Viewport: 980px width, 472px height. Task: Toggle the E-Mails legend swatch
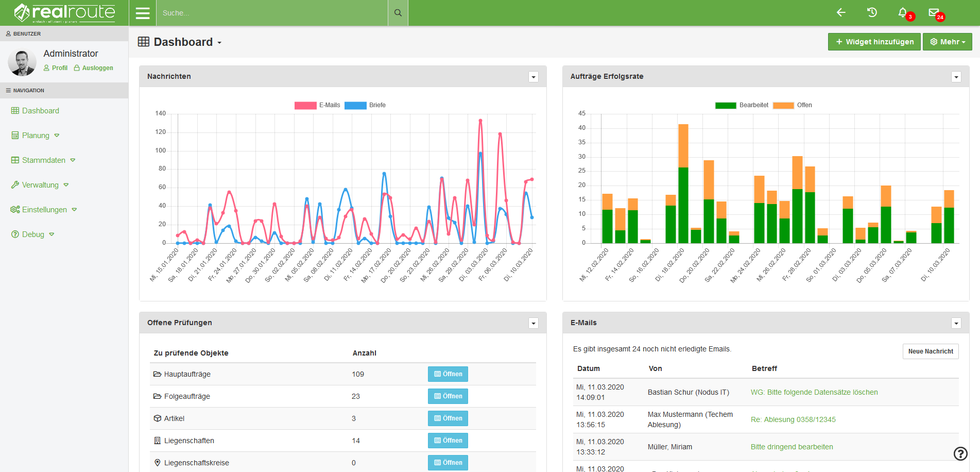click(x=305, y=105)
